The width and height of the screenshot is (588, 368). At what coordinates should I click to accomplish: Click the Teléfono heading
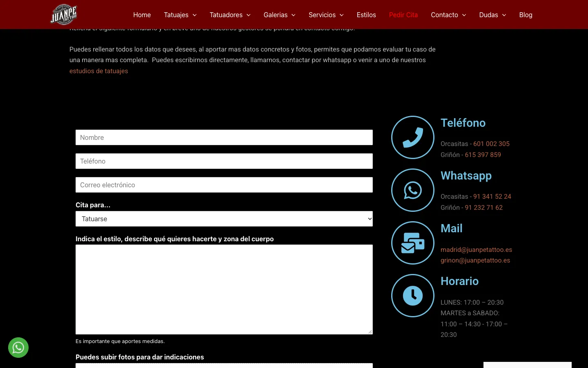coord(463,123)
